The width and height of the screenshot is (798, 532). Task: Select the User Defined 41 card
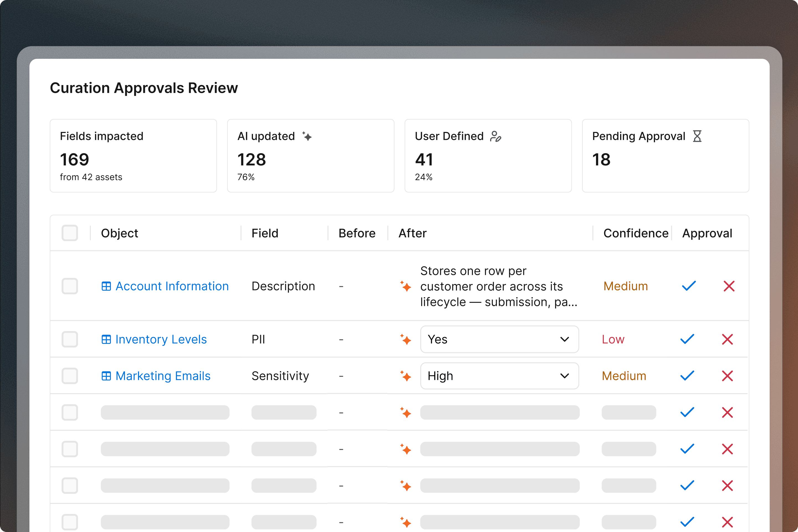pyautogui.click(x=488, y=156)
